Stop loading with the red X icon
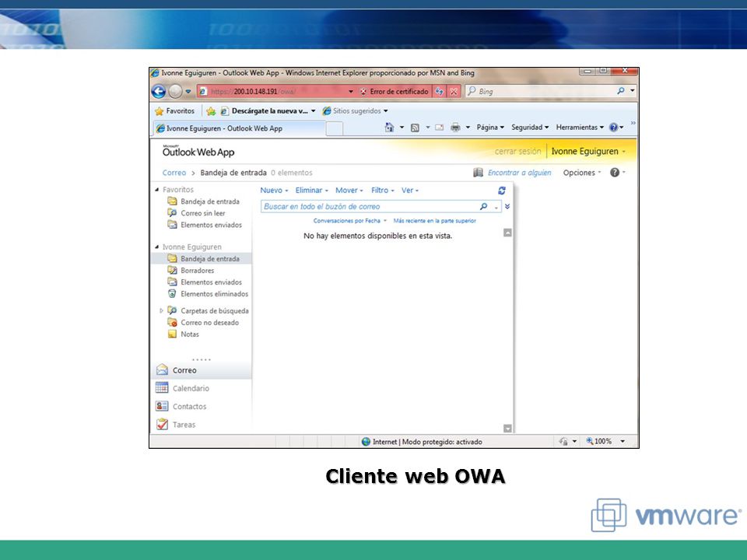Image resolution: width=747 pixels, height=560 pixels. pos(454,91)
